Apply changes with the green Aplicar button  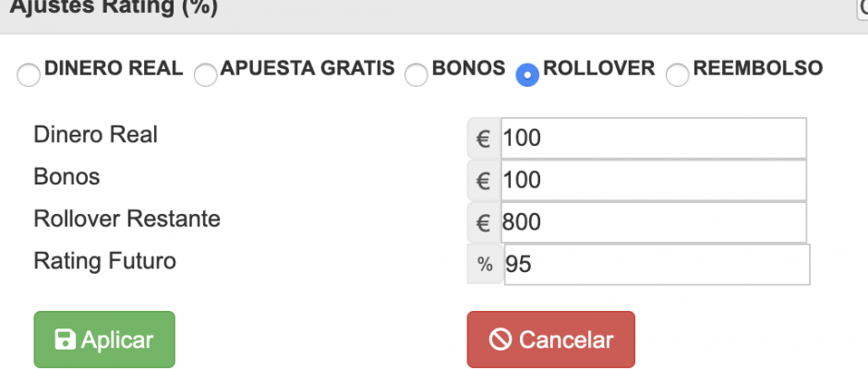click(x=104, y=339)
